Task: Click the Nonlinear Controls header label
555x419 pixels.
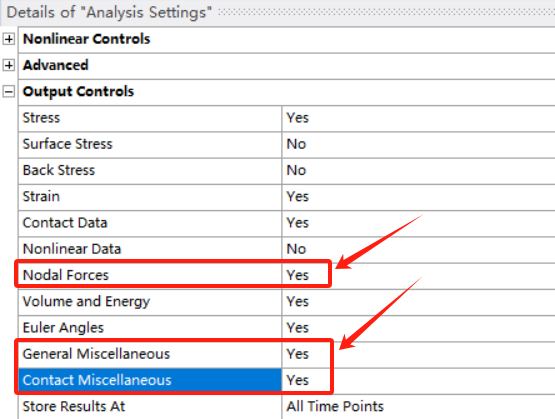Action: point(87,39)
